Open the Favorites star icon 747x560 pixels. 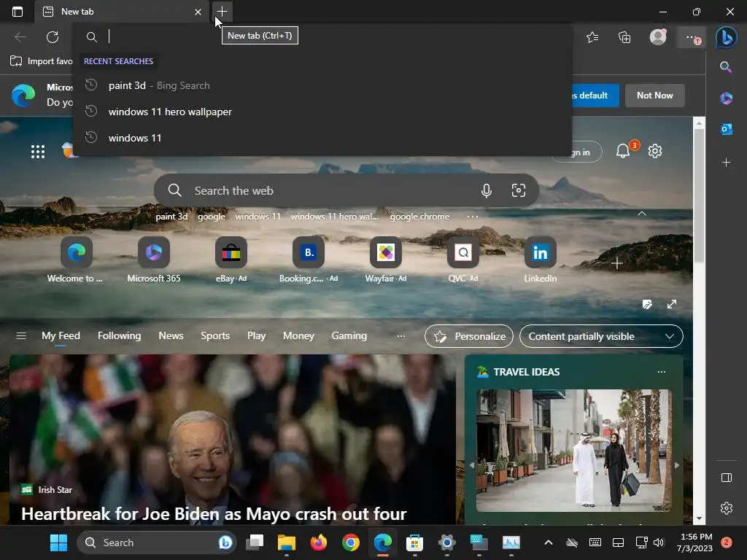[592, 37]
